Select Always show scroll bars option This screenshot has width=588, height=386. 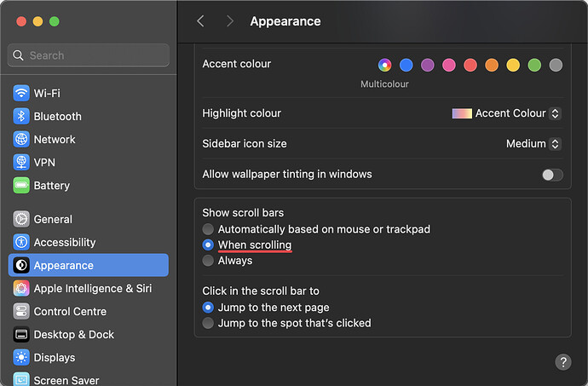[x=208, y=261]
